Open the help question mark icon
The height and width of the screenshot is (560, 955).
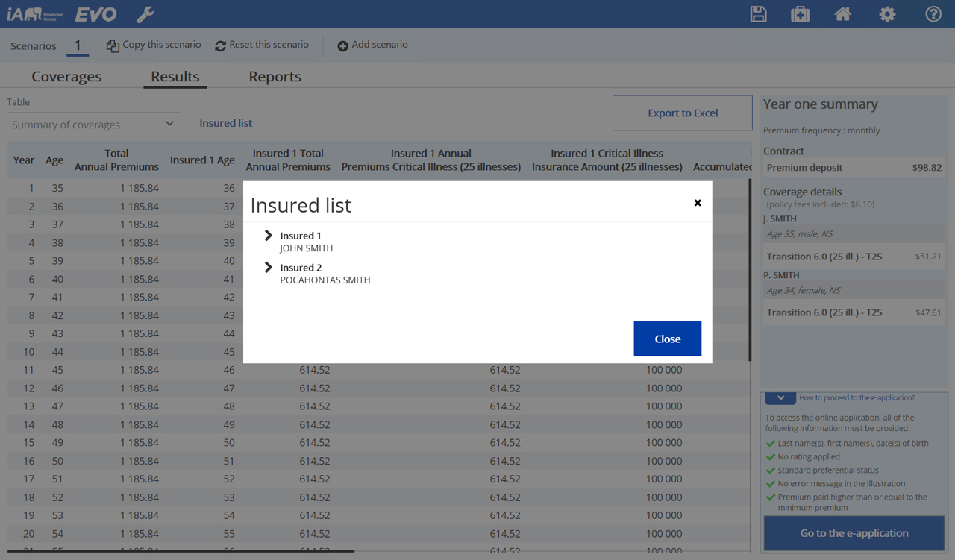point(933,14)
